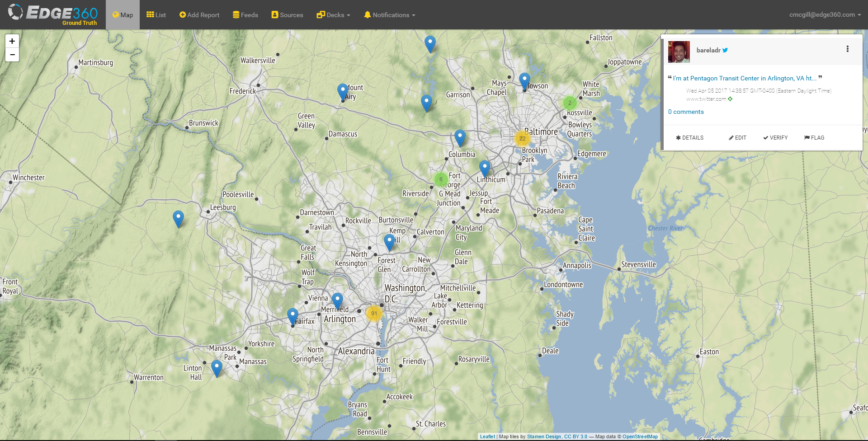Image resolution: width=868 pixels, height=441 pixels.
Task: Click the Add Report button
Action: (x=199, y=15)
